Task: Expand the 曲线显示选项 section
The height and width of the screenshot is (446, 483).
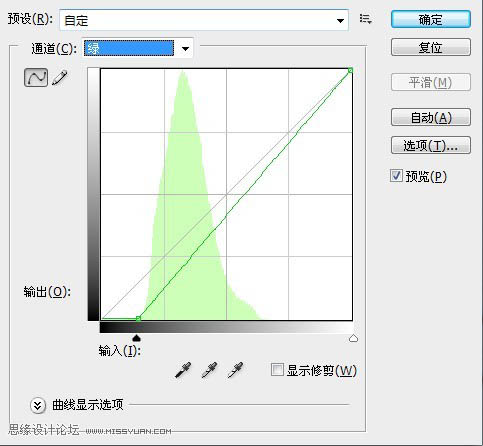Action: point(38,406)
